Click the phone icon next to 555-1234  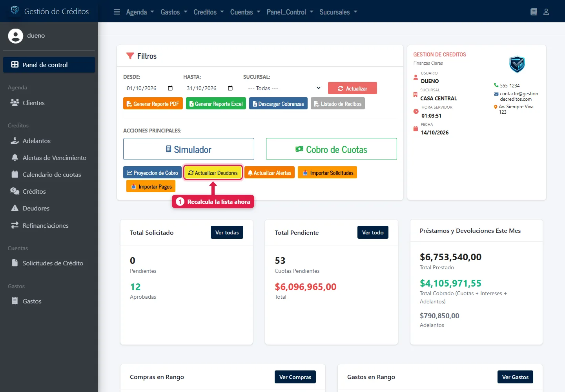(x=496, y=85)
